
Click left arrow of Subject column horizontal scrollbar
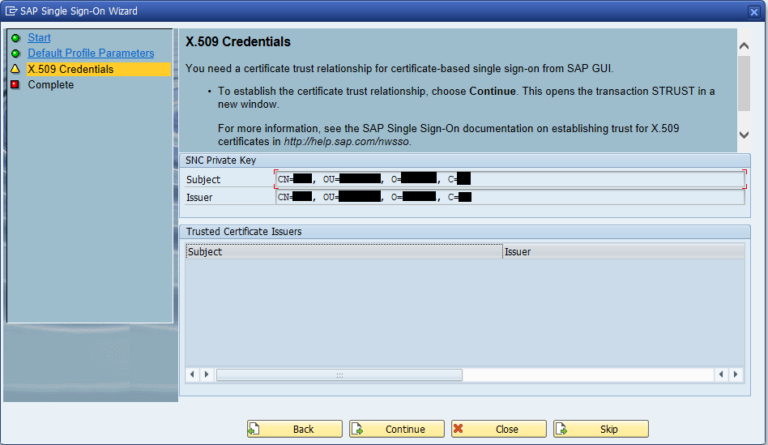pos(192,375)
